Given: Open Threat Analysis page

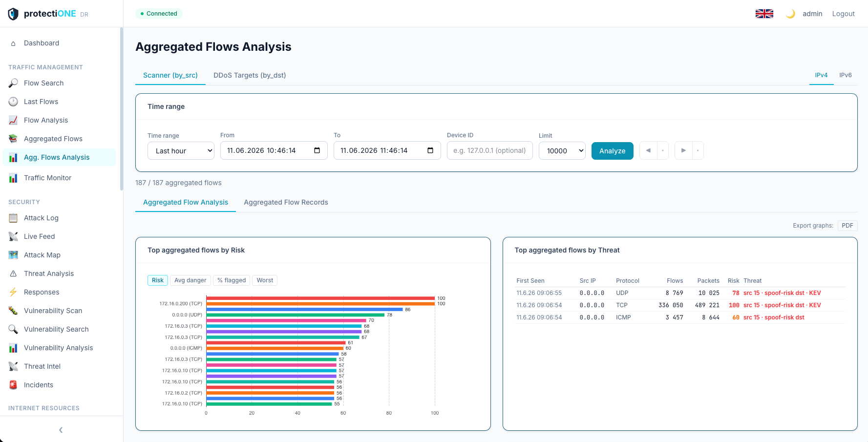Looking at the screenshot, I should pyautogui.click(x=59, y=274).
